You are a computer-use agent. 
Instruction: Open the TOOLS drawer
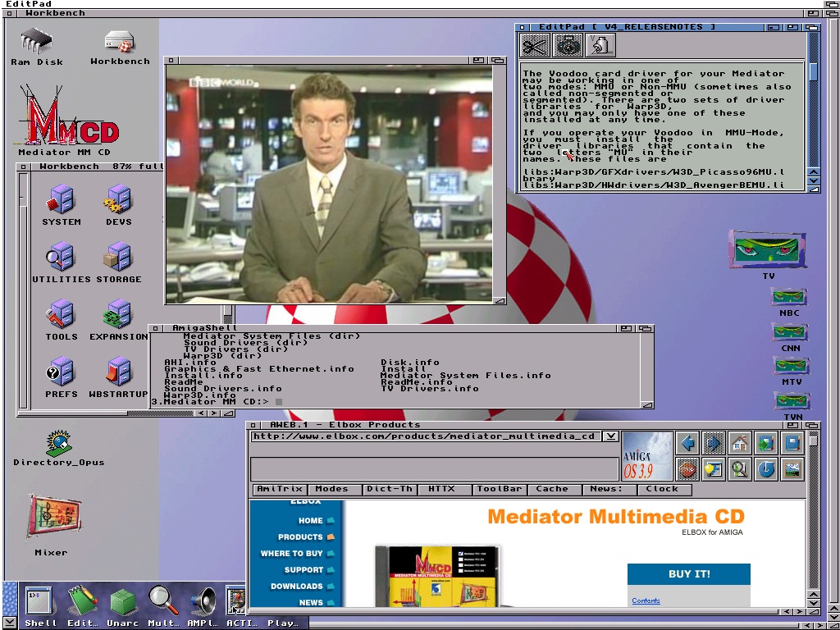(x=61, y=314)
